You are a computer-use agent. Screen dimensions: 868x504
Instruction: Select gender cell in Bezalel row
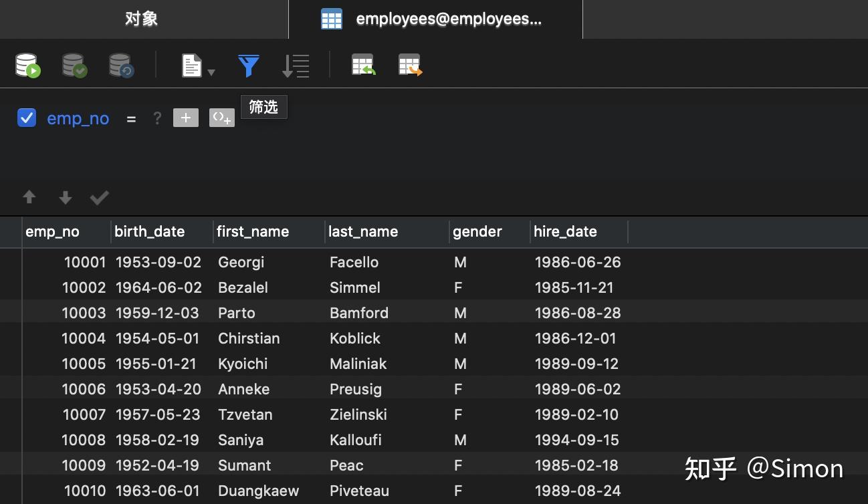coord(490,287)
